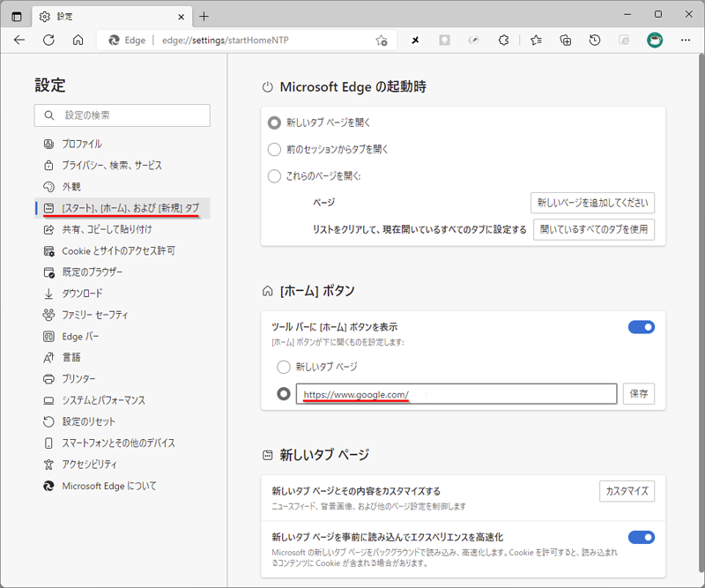Click the grayed extension icon after X
The image size is (705, 588).
click(x=445, y=41)
